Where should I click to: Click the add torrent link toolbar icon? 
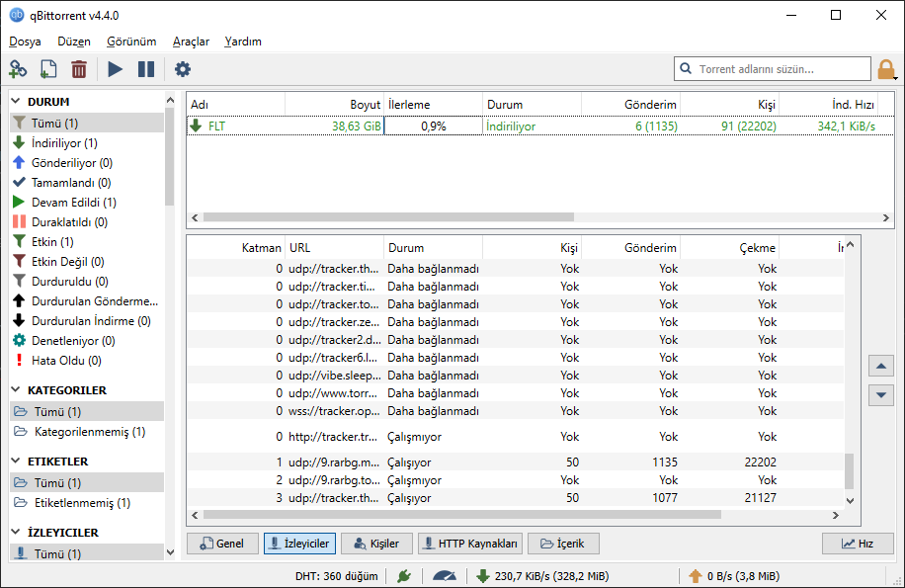click(x=18, y=69)
